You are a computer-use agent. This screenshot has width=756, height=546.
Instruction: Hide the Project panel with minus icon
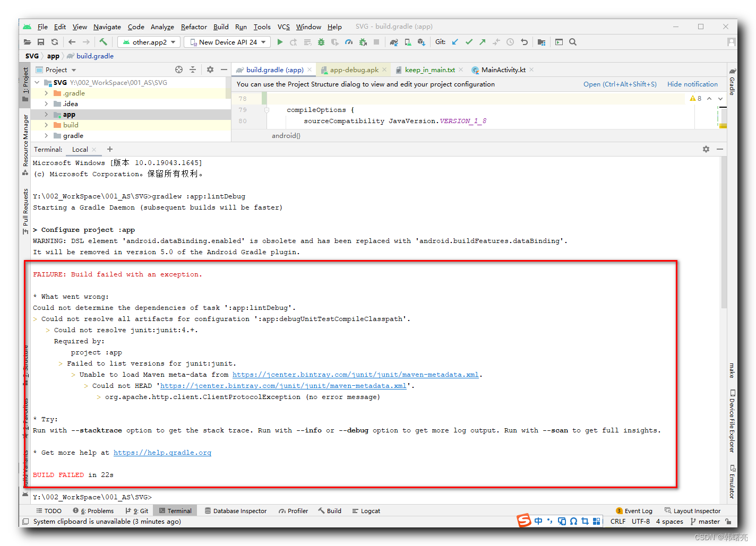pyautogui.click(x=224, y=70)
